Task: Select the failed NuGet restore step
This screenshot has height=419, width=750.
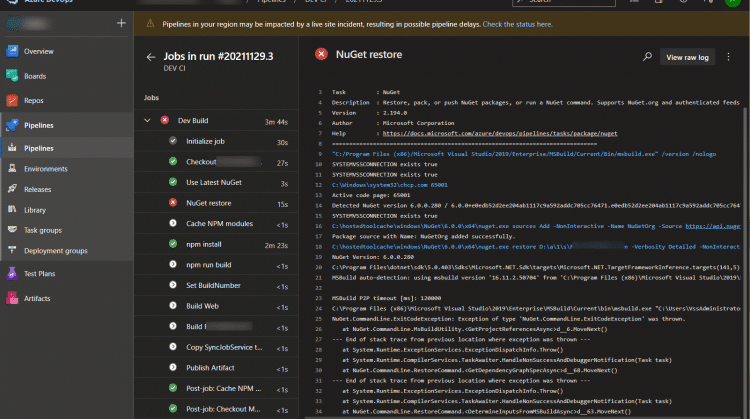Action: 216,203
